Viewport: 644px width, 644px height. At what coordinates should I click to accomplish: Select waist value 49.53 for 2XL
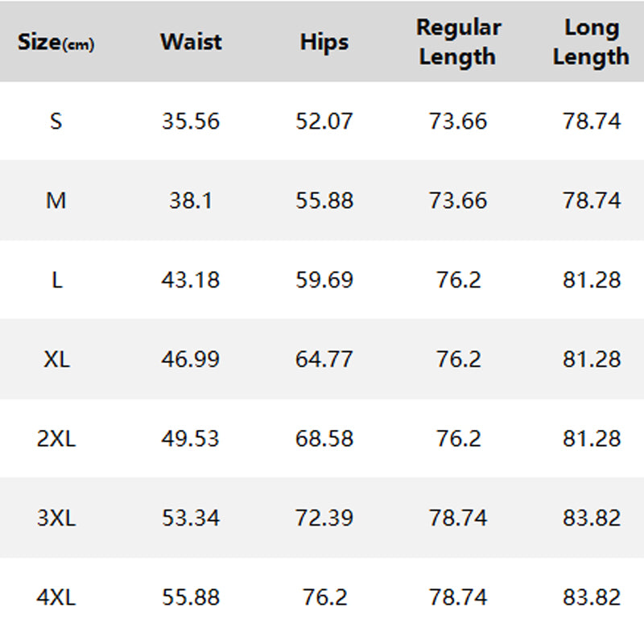pyautogui.click(x=191, y=439)
